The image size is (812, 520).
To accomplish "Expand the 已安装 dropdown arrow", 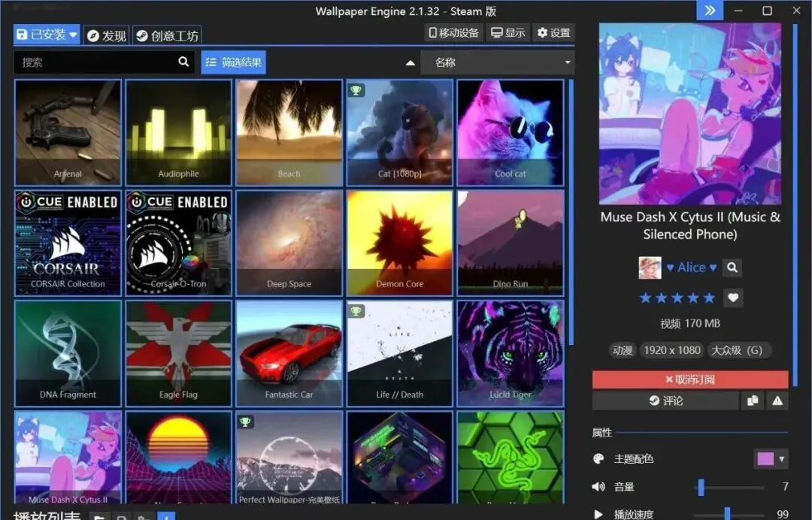I will point(73,35).
